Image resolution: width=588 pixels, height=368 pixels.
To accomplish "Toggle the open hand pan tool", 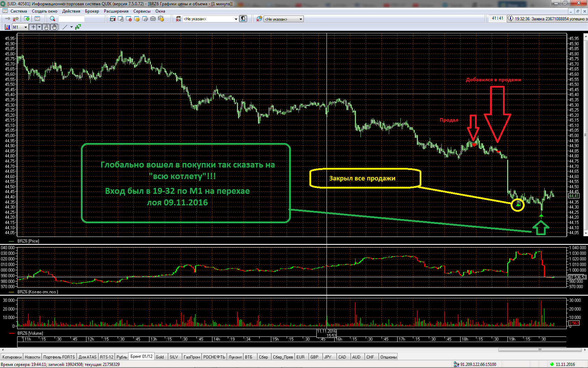I will [54, 27].
